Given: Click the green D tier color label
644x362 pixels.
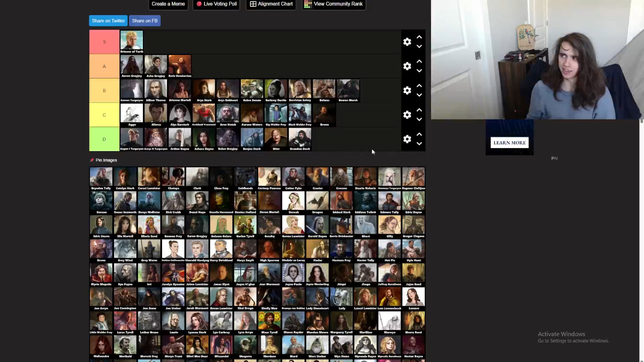Looking at the screenshot, I should click(x=104, y=139).
